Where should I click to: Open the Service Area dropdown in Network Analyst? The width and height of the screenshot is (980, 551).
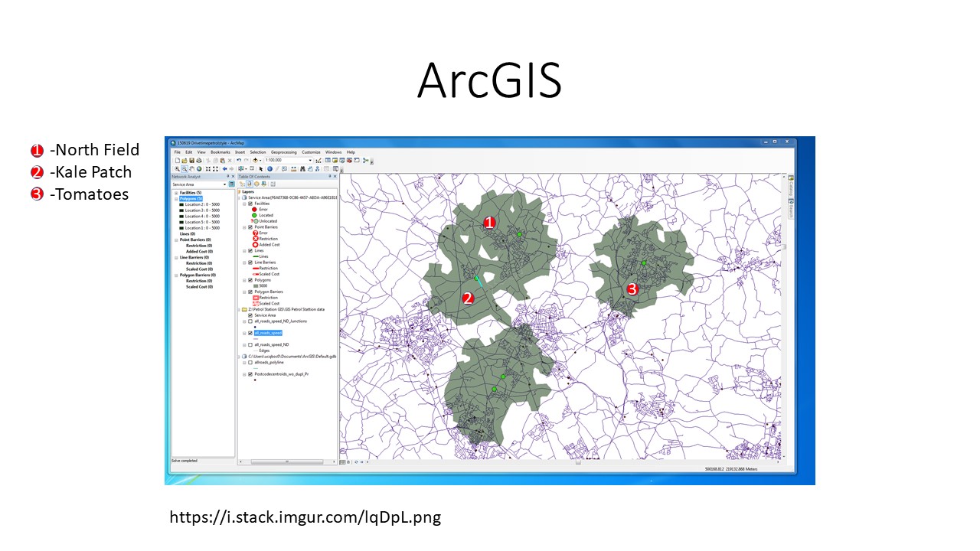(224, 184)
